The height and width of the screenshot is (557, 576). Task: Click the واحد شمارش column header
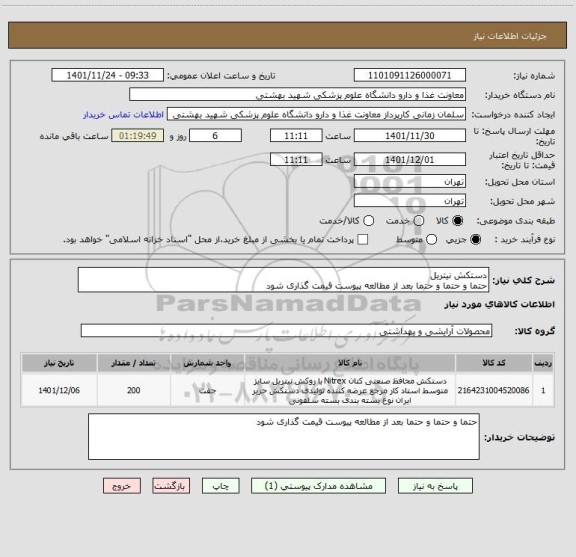point(207,363)
